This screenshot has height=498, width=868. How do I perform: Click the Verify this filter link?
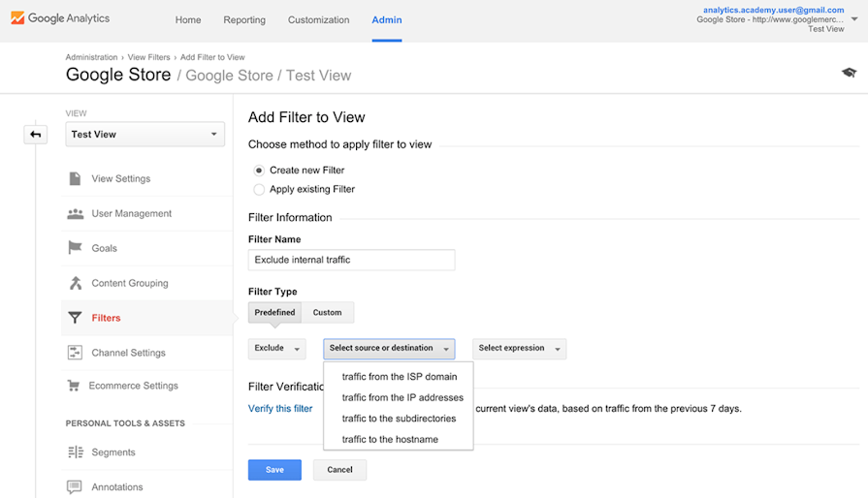point(280,409)
